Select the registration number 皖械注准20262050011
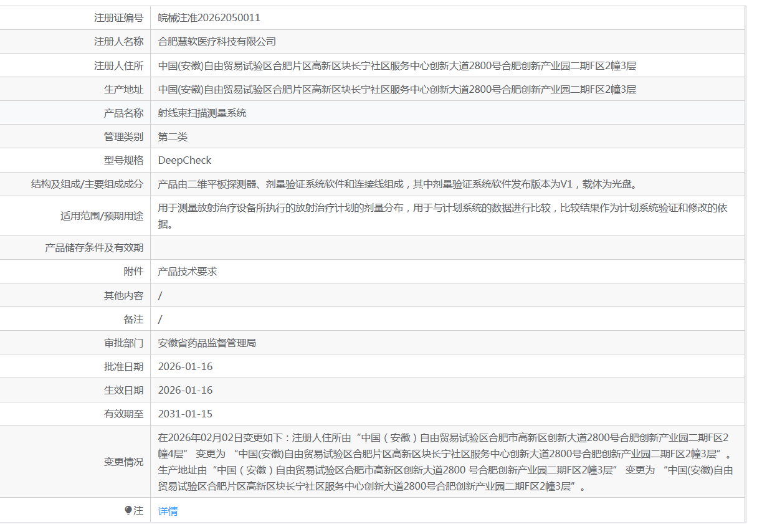The width and height of the screenshot is (757, 532). point(209,18)
